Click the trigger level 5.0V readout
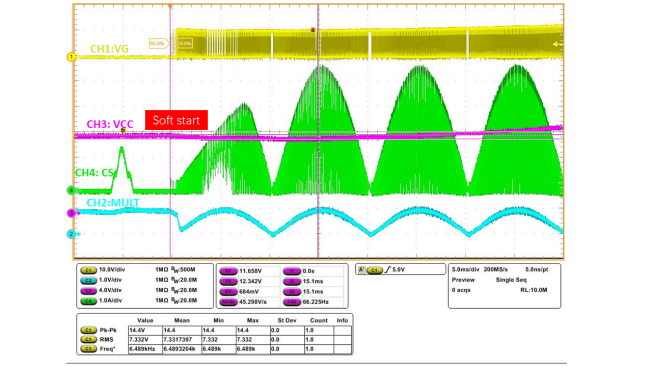The width and height of the screenshot is (652, 367). (x=398, y=270)
